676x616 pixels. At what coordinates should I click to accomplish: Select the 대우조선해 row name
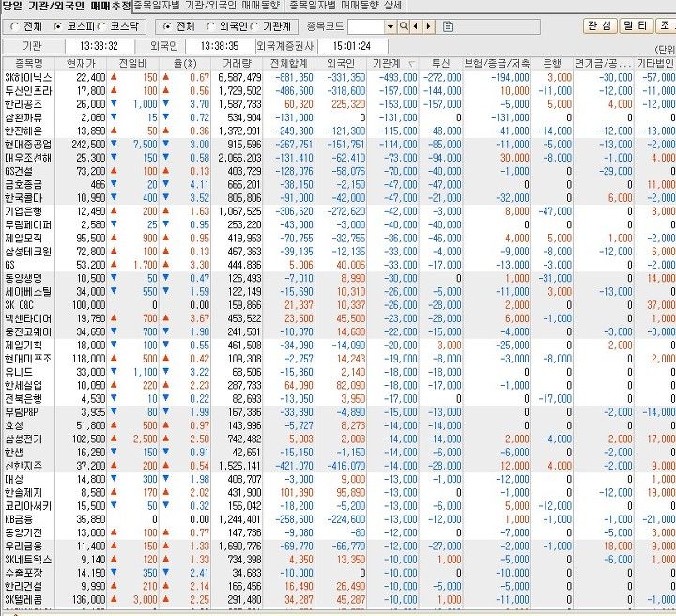pos(28,158)
